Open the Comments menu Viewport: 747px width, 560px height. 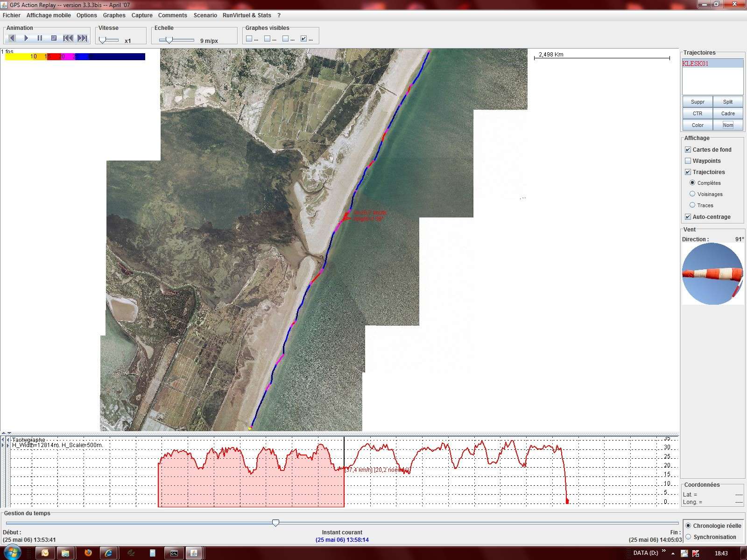(x=173, y=15)
